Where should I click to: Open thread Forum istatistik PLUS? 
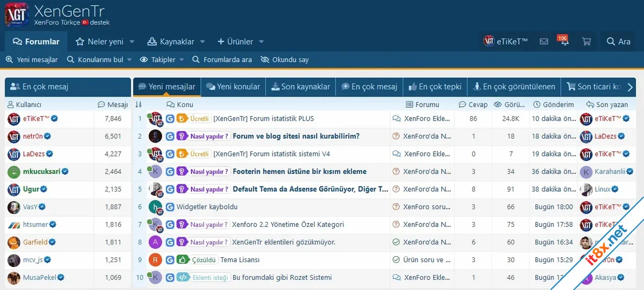[x=264, y=118]
